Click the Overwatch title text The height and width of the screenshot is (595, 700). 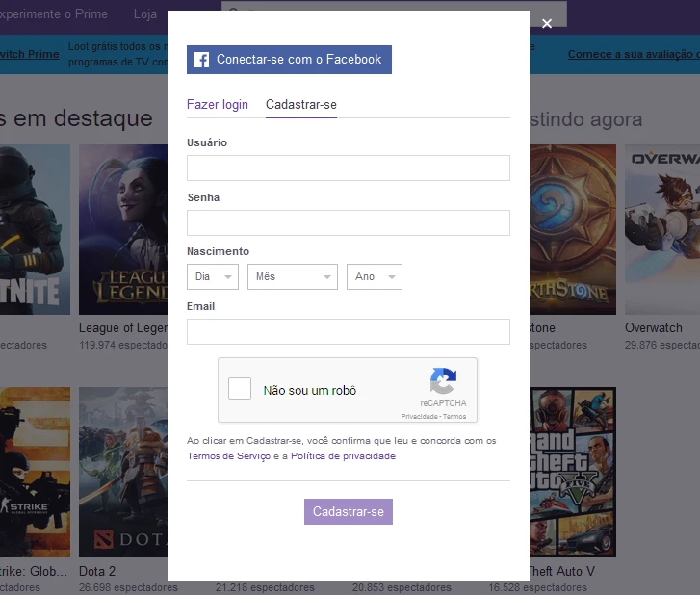pyautogui.click(x=654, y=327)
